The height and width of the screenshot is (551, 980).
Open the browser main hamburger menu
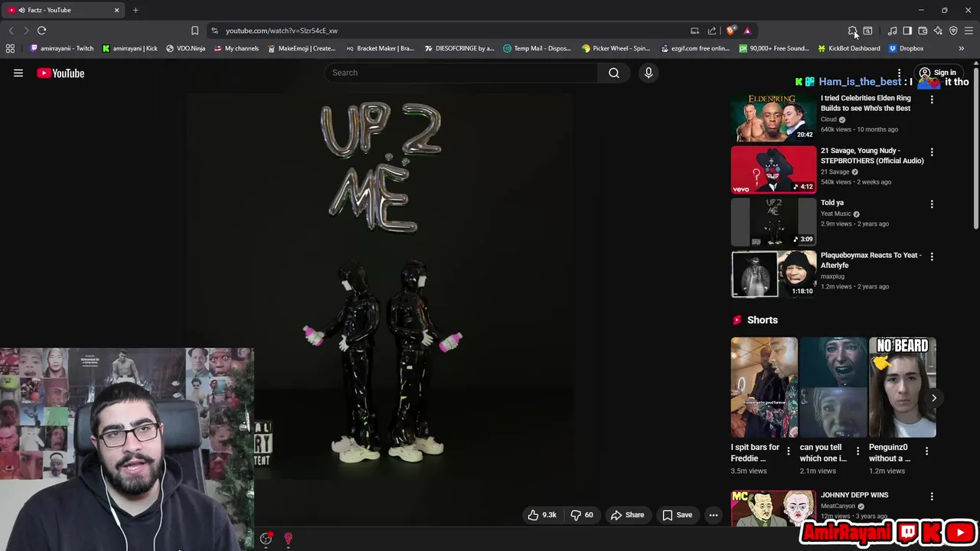pos(969,31)
